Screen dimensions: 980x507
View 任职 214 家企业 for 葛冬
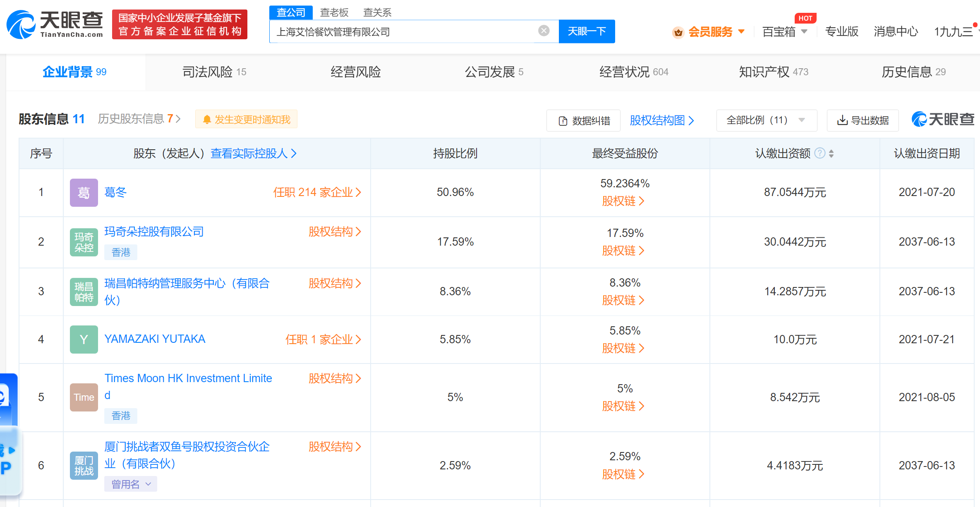point(317,192)
